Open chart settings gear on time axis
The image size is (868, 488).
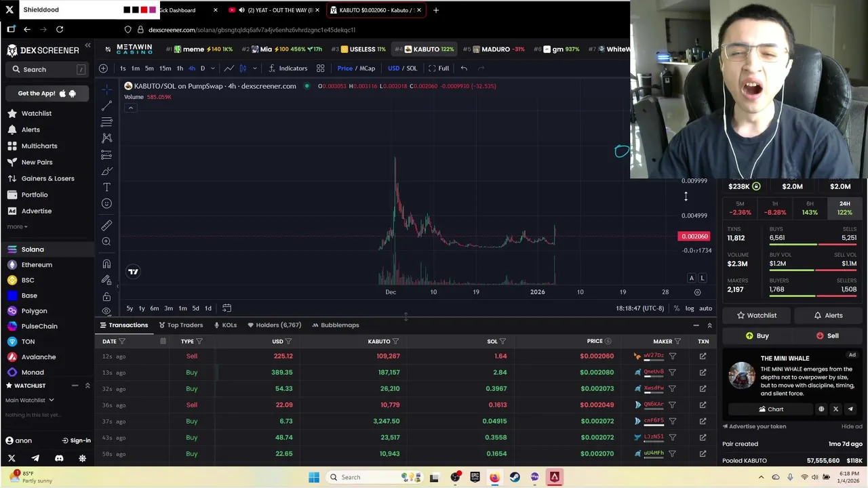click(x=697, y=292)
